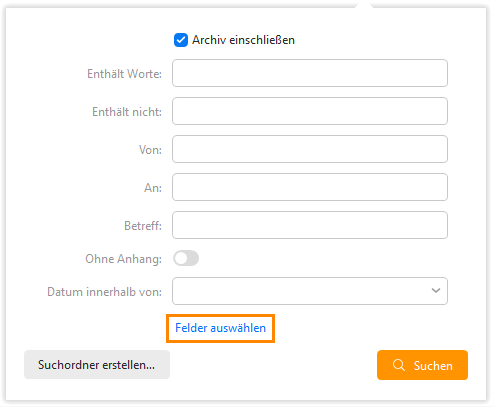Click the Betreff: label text

[x=143, y=226]
